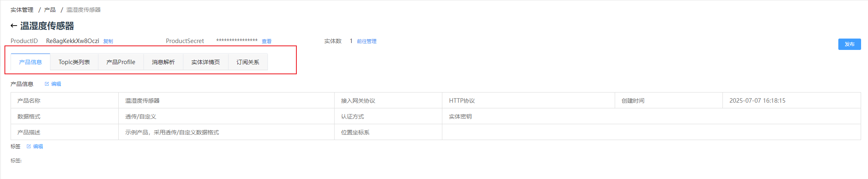Click the ProductID value Re8agKekkXw8Oczi
Screen dimensions: 868x179
click(x=72, y=41)
